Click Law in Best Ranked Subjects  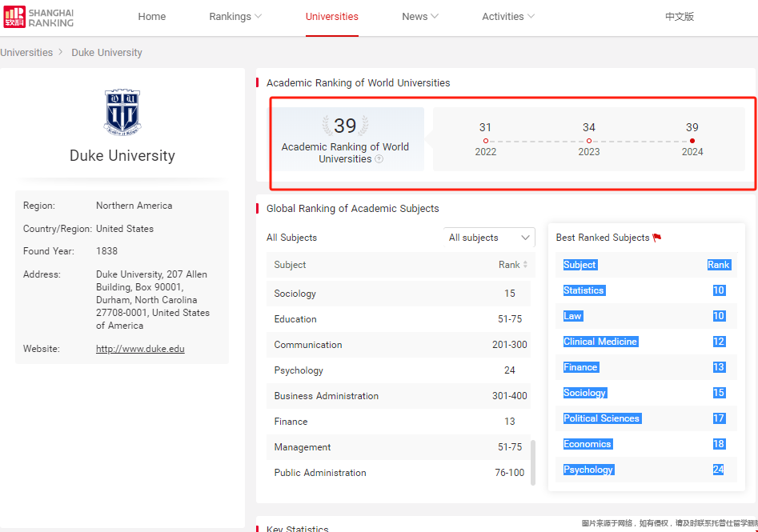573,316
